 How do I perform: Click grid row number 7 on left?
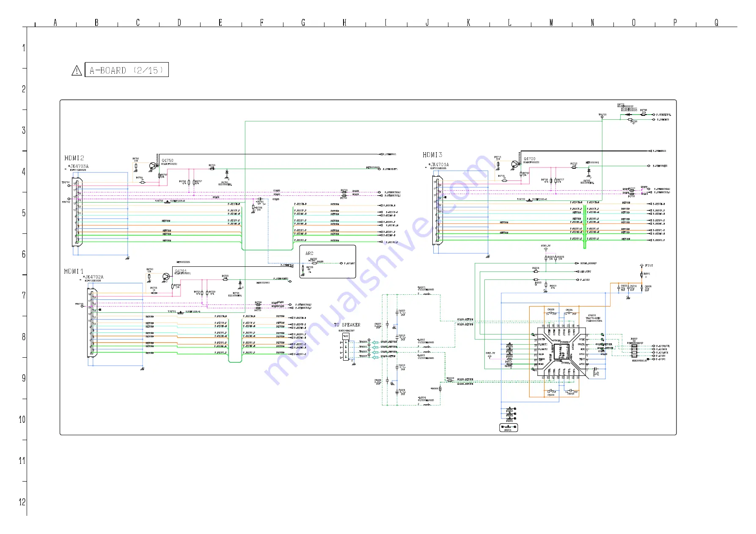click(24, 295)
